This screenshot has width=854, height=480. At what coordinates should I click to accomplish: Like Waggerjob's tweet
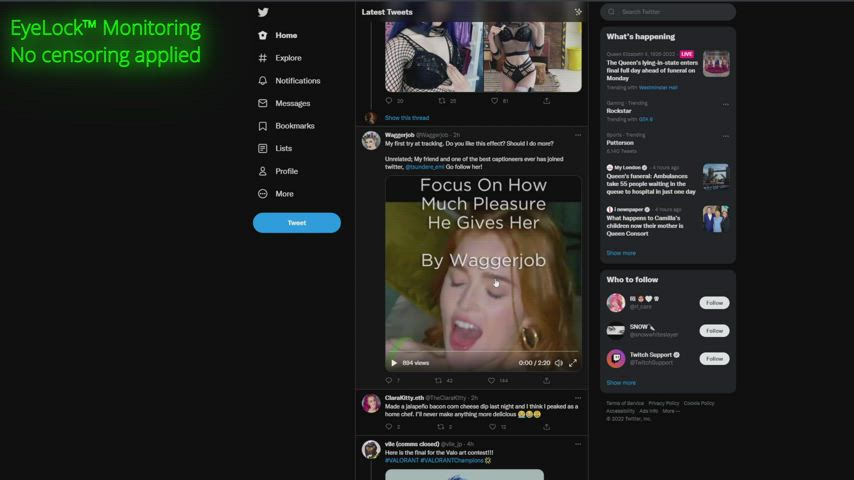(491, 380)
